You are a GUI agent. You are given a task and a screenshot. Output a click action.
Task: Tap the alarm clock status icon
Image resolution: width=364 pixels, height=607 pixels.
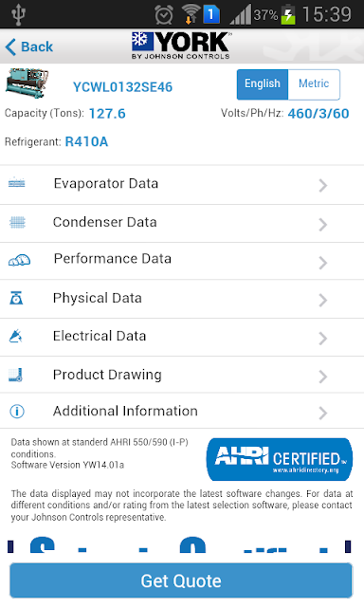[x=164, y=15]
